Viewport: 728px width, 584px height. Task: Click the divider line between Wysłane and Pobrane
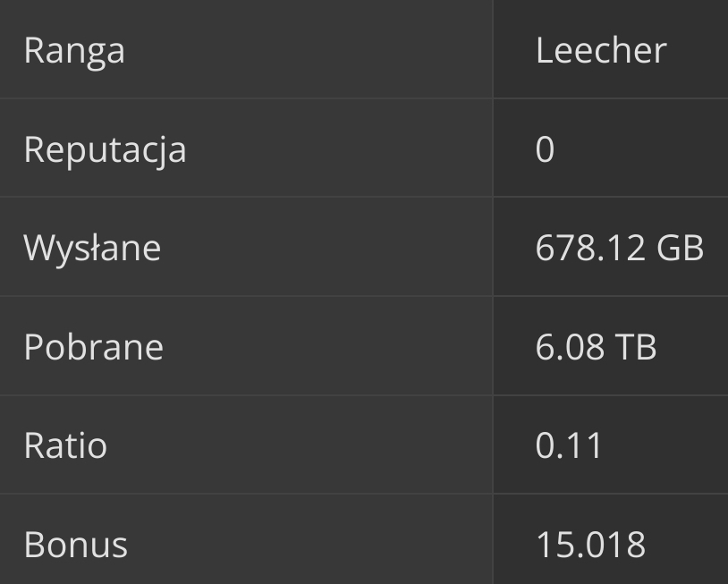(x=246, y=296)
